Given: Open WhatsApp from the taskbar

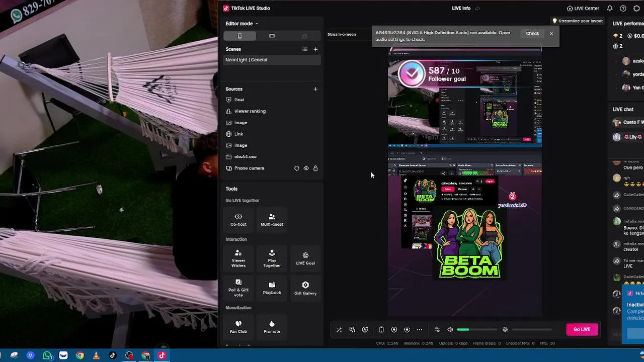Looking at the screenshot, I should [x=47, y=355].
